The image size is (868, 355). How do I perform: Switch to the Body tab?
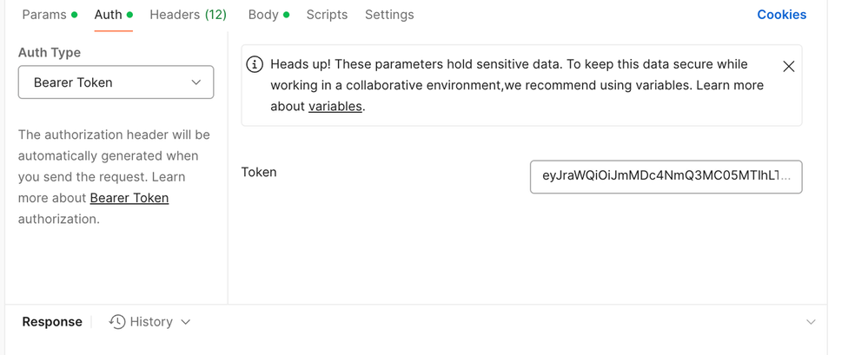click(263, 15)
